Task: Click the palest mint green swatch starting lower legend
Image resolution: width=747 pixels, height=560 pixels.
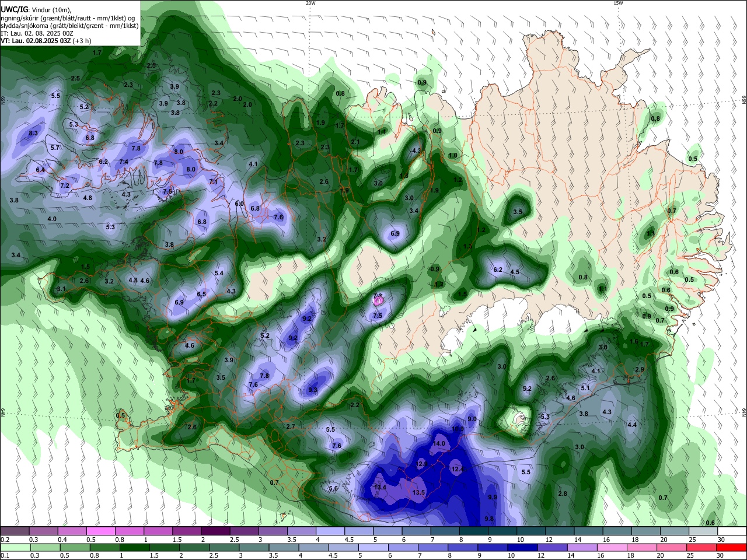Action: [x=15, y=547]
